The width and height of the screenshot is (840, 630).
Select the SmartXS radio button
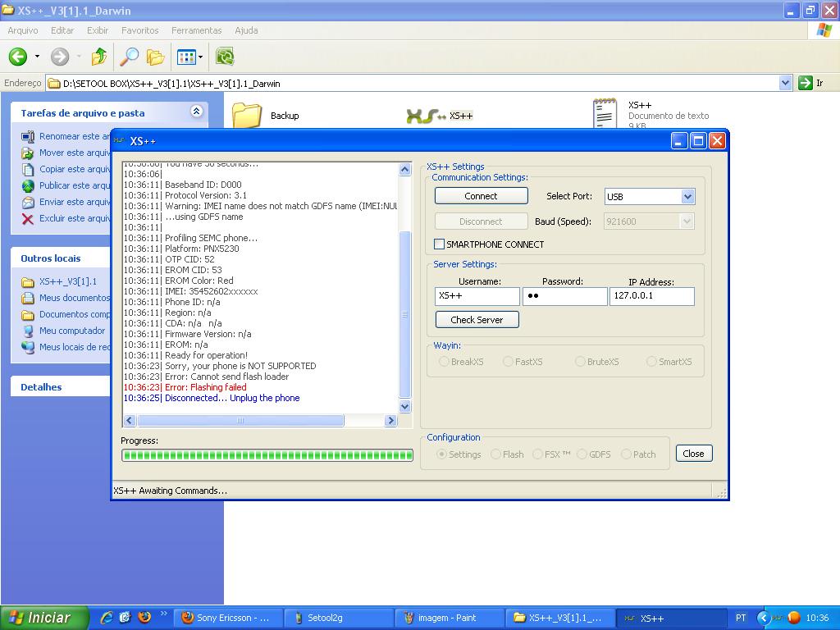point(651,362)
